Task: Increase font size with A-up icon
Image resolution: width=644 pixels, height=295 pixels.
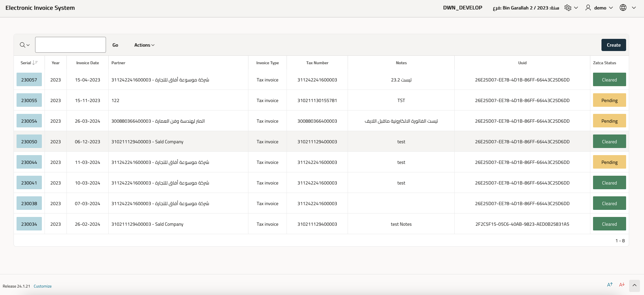Action: (610, 285)
